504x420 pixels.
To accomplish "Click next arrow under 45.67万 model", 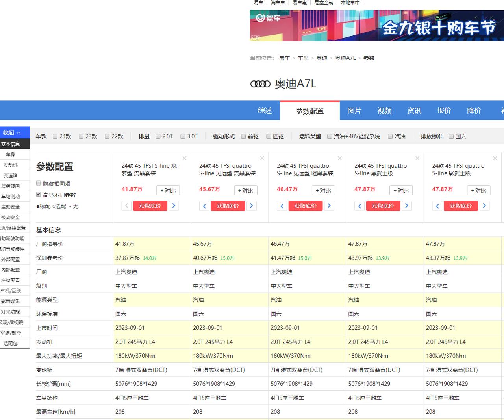I will [251, 206].
